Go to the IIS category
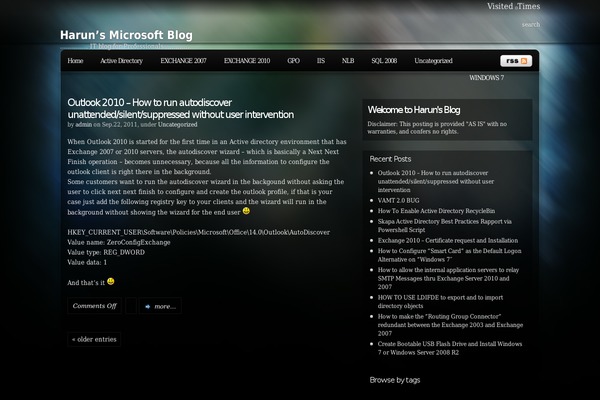Viewport: 600px width, 400px height. [321, 61]
